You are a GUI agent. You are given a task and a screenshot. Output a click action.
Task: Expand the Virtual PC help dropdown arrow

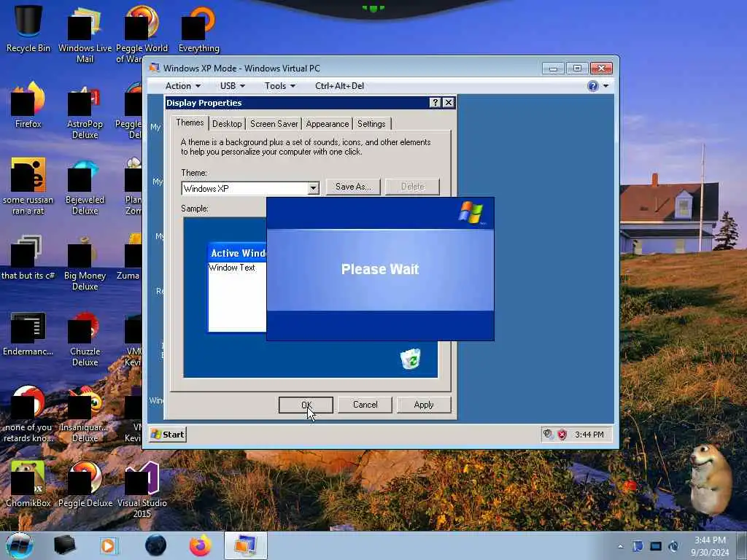point(605,86)
